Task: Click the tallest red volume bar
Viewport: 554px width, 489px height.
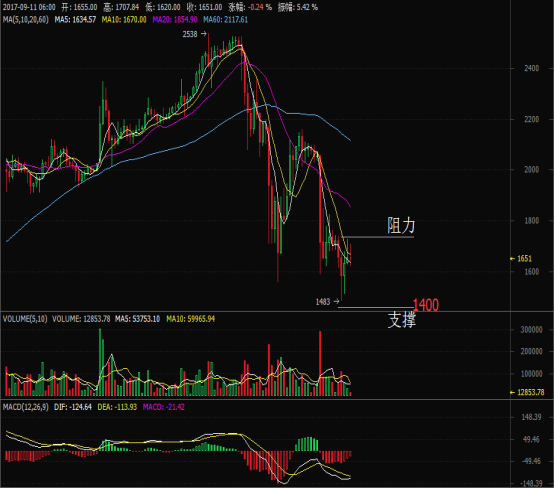Action: pos(320,363)
